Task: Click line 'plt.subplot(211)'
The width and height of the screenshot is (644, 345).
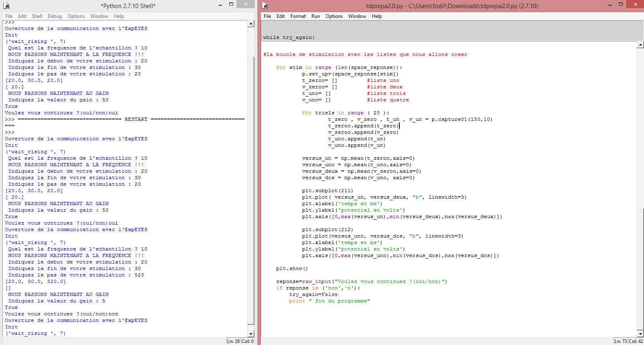Action: pyautogui.click(x=328, y=191)
